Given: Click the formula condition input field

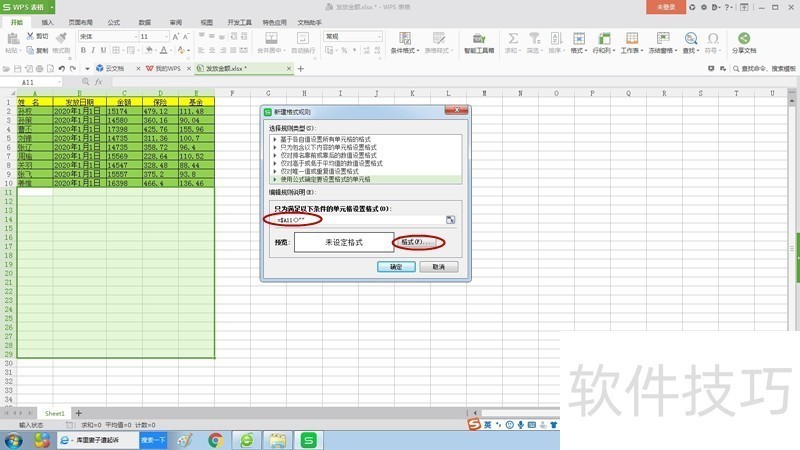Looking at the screenshot, I should click(x=360, y=220).
